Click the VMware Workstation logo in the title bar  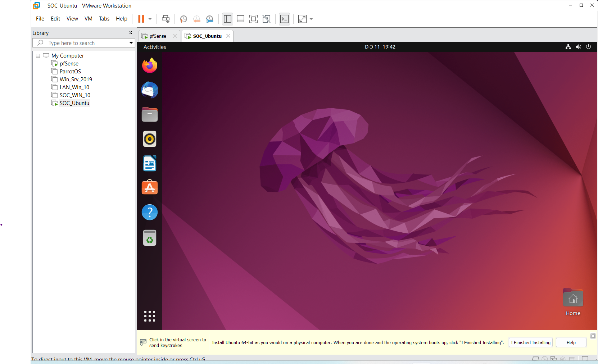click(36, 5)
